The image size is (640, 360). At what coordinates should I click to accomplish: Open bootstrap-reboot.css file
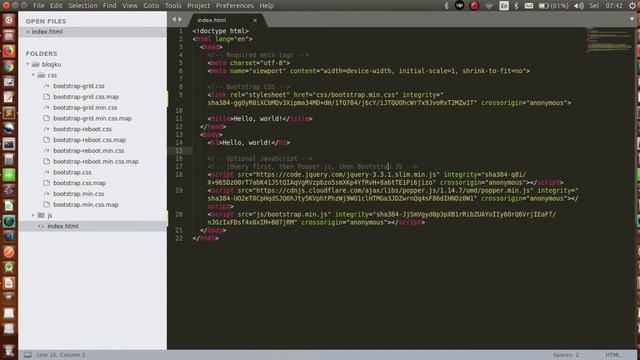pos(82,129)
